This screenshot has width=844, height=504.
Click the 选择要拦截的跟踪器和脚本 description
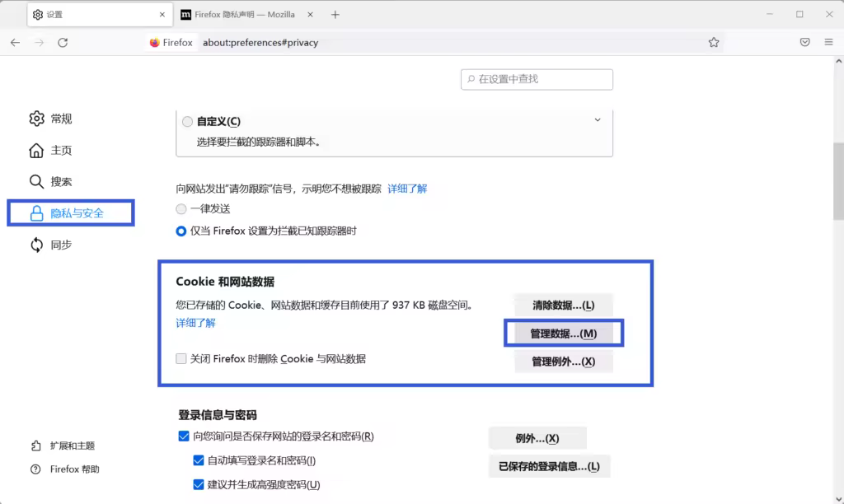258,142
